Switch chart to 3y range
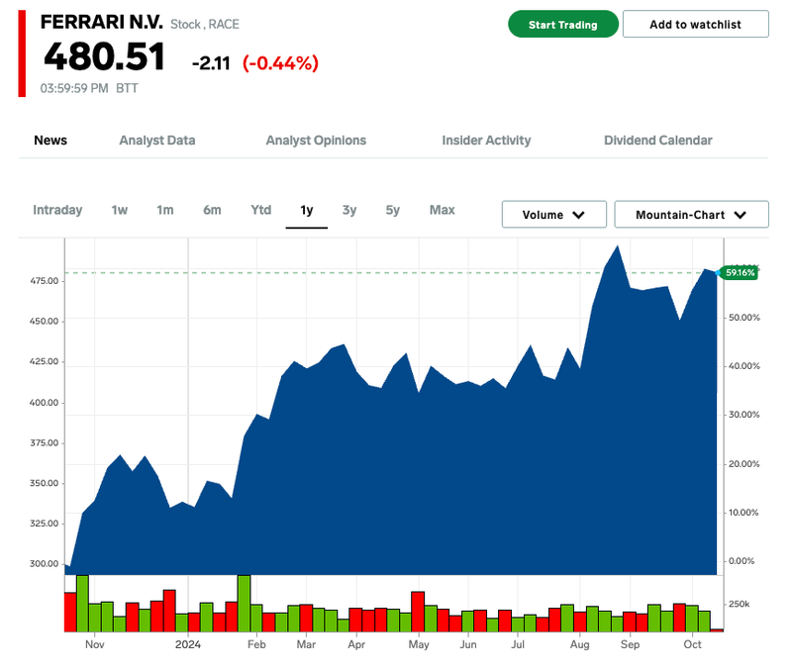 coord(349,210)
